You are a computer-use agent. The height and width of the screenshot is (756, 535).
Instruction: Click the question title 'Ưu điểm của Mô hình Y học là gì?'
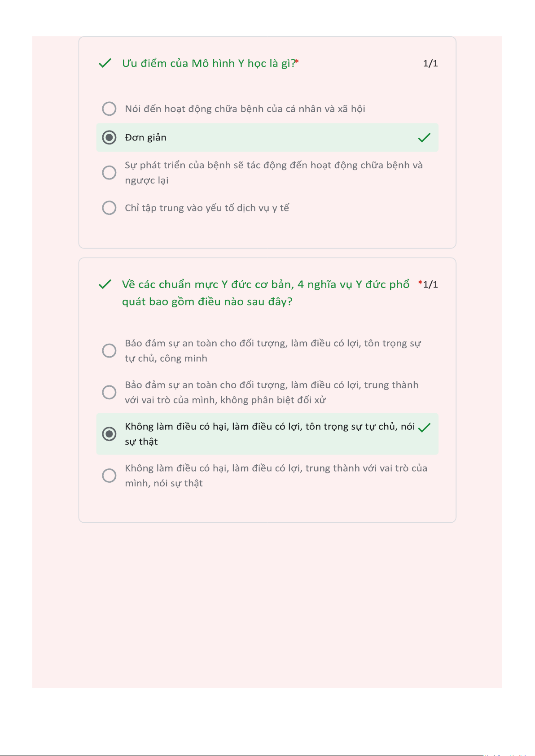click(x=208, y=63)
